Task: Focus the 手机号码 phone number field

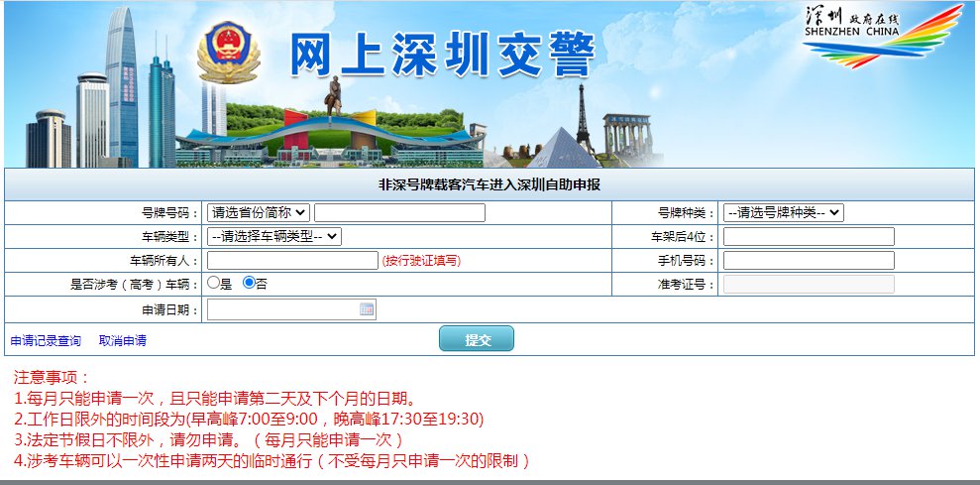Action: coord(809,260)
